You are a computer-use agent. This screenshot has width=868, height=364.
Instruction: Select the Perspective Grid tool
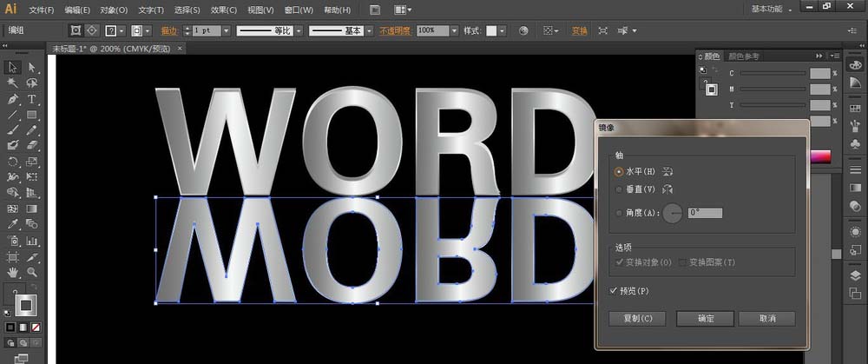tap(32, 193)
